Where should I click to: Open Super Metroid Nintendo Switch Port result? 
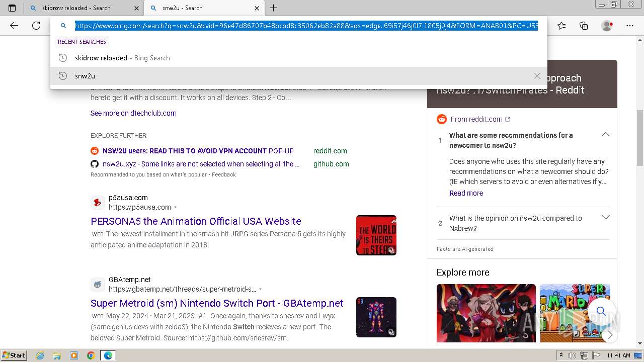217,303
